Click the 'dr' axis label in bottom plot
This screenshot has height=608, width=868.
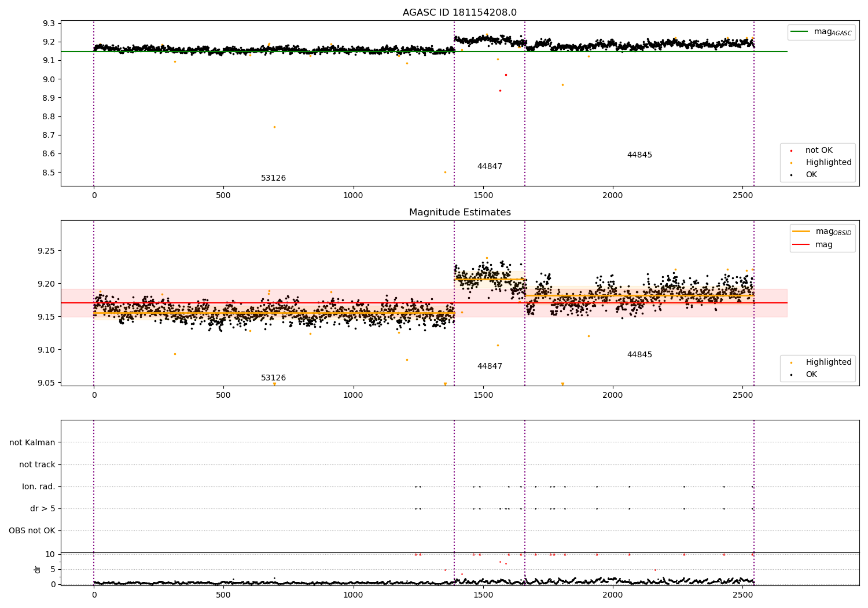pyautogui.click(x=38, y=569)
